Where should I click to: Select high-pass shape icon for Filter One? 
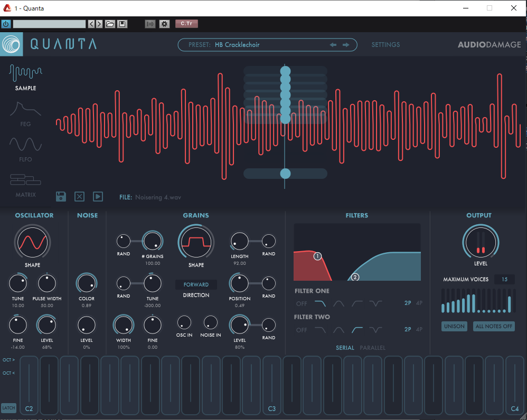tap(357, 303)
